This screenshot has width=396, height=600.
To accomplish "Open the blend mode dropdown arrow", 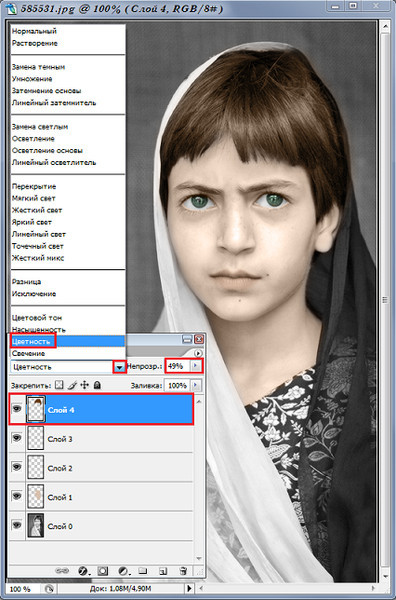I will click(119, 367).
